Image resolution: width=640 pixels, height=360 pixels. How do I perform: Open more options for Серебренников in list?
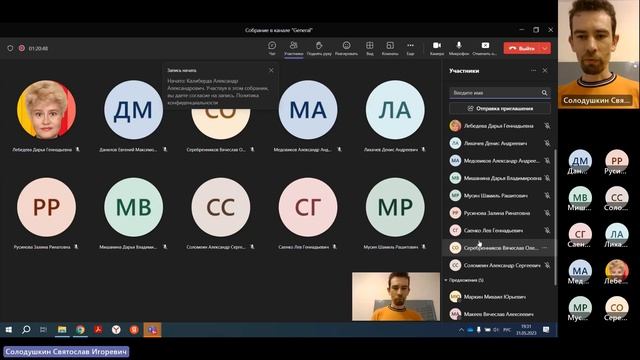coord(545,248)
